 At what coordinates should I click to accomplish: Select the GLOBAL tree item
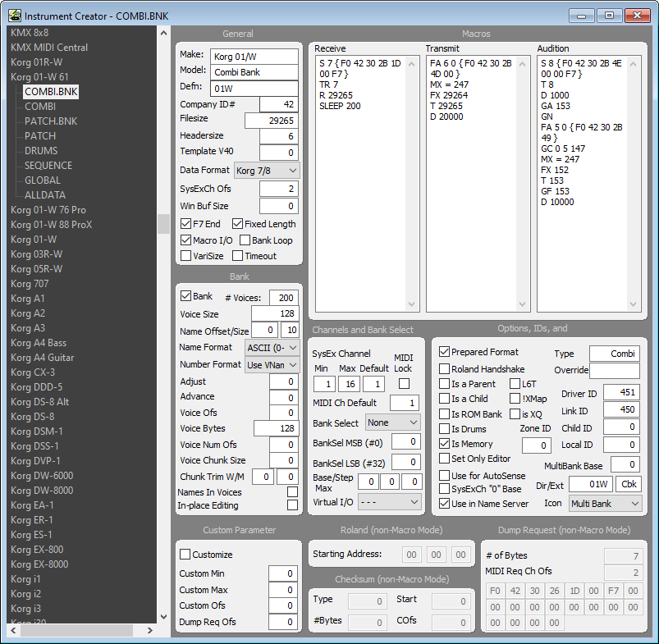43,180
